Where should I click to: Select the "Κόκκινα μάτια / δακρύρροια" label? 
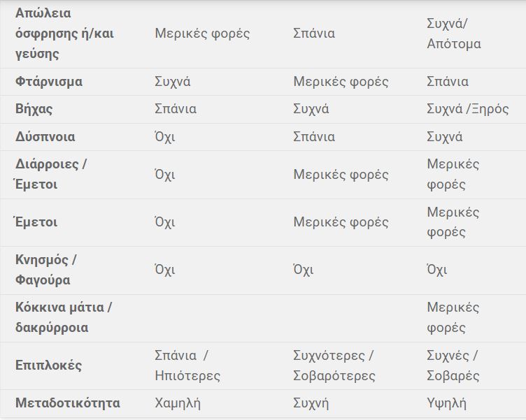pyautogui.click(x=64, y=317)
